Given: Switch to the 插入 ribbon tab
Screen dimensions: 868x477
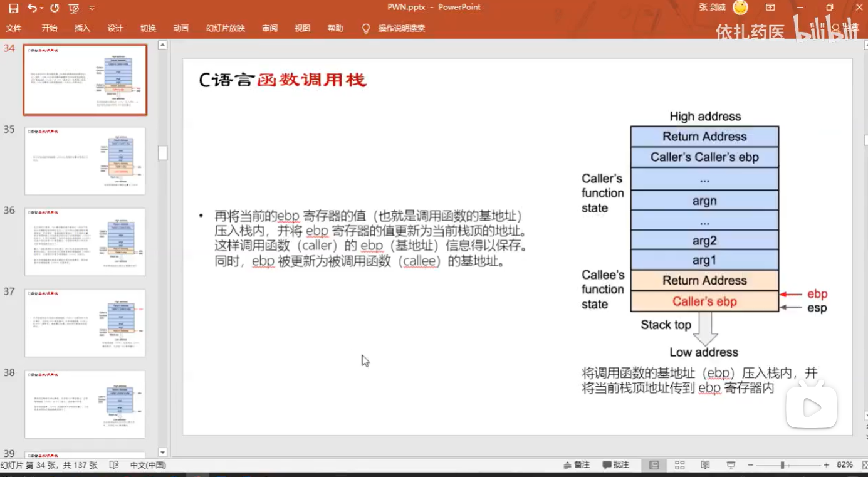Looking at the screenshot, I should click(x=82, y=28).
